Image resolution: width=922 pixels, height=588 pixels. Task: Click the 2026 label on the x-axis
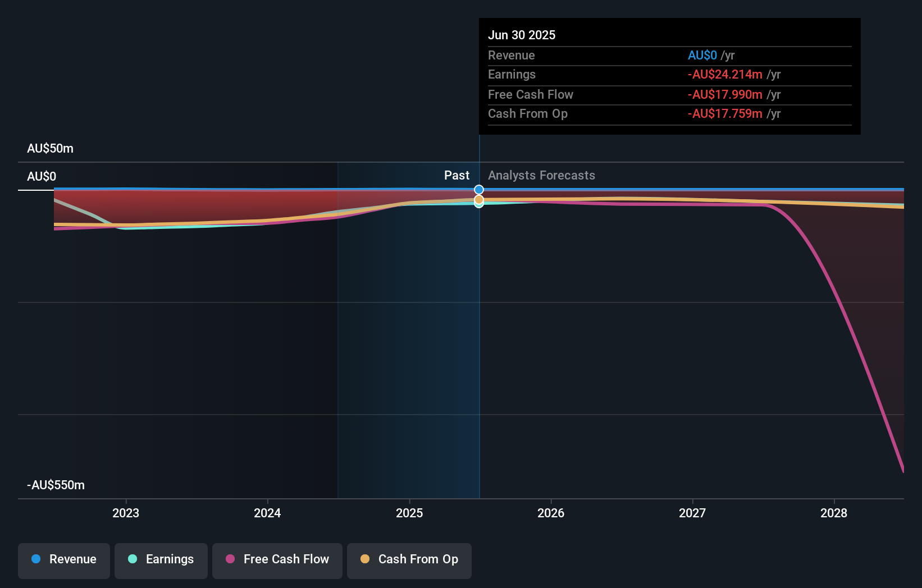[x=551, y=512]
